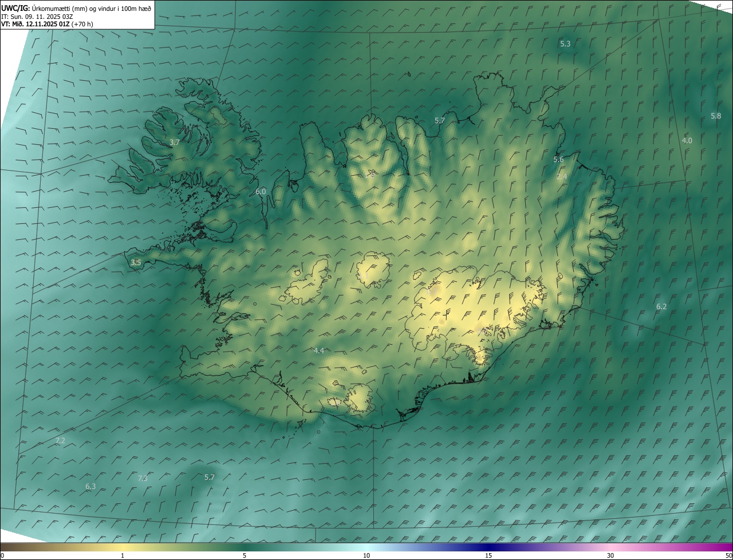Click the 15 tick label on colour scale
The image size is (733, 560).
[488, 555]
